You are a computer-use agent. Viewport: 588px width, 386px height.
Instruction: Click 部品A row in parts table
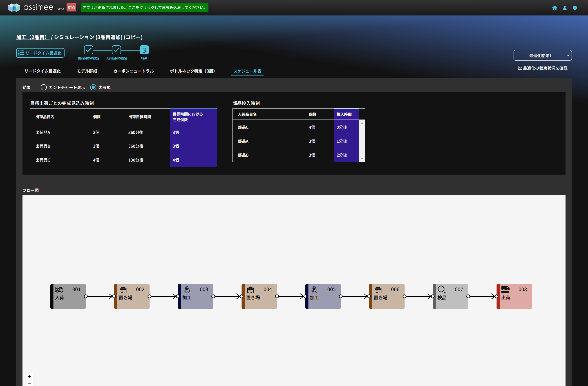(x=296, y=141)
